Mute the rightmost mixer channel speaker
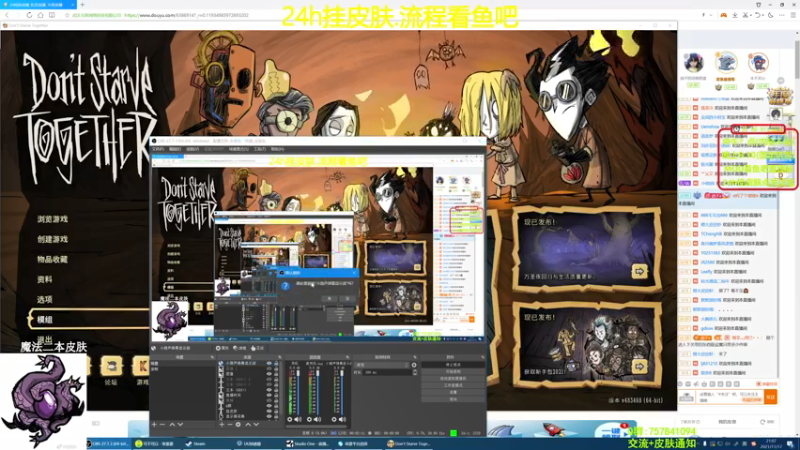The image size is (800, 450). (342, 419)
